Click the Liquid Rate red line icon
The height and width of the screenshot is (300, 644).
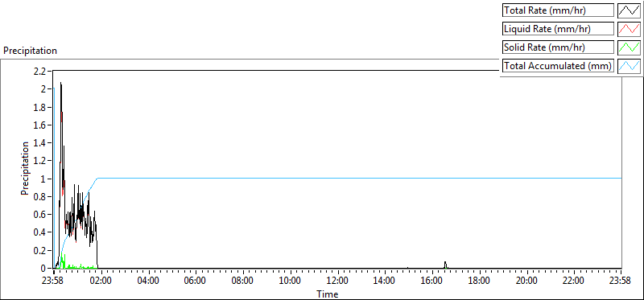point(629,29)
